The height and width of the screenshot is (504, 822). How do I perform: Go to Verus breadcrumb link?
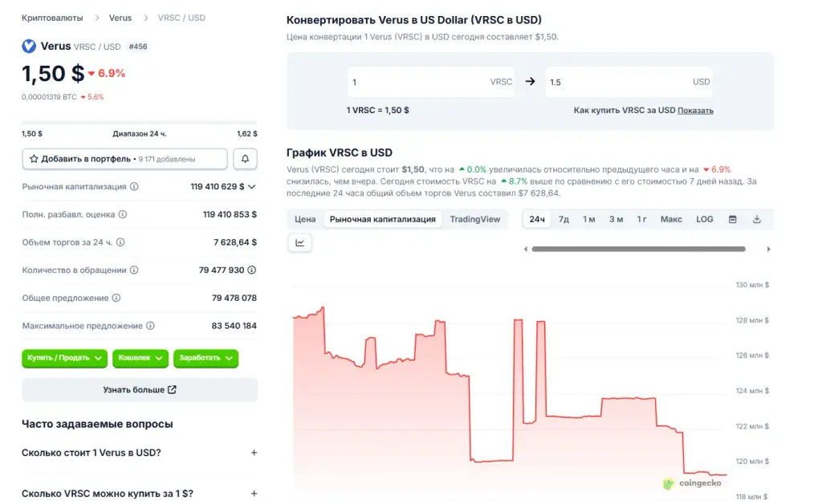(120, 18)
